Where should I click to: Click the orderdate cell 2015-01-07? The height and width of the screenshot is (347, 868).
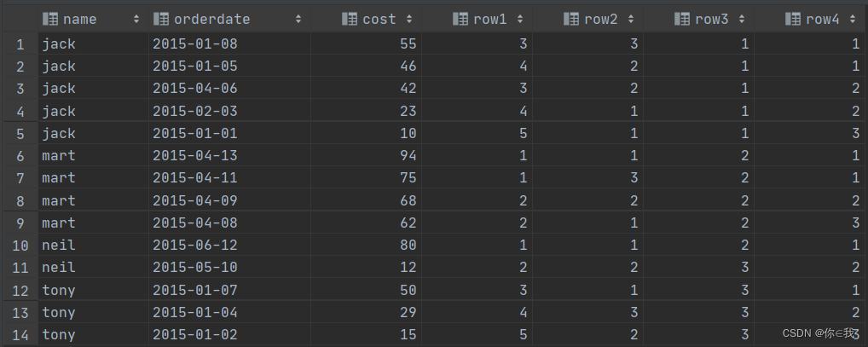click(229, 289)
